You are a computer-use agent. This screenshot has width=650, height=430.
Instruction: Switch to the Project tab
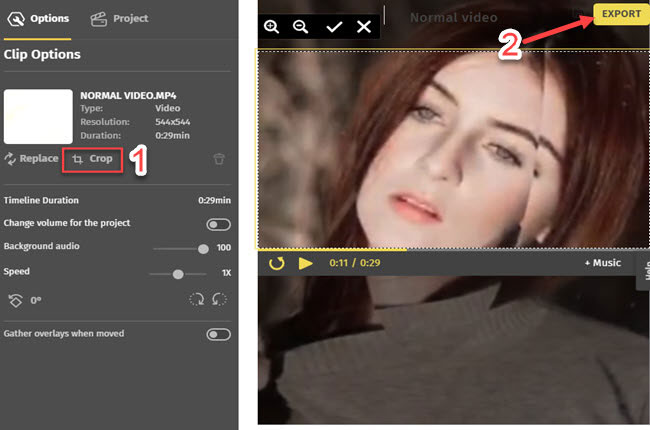119,19
